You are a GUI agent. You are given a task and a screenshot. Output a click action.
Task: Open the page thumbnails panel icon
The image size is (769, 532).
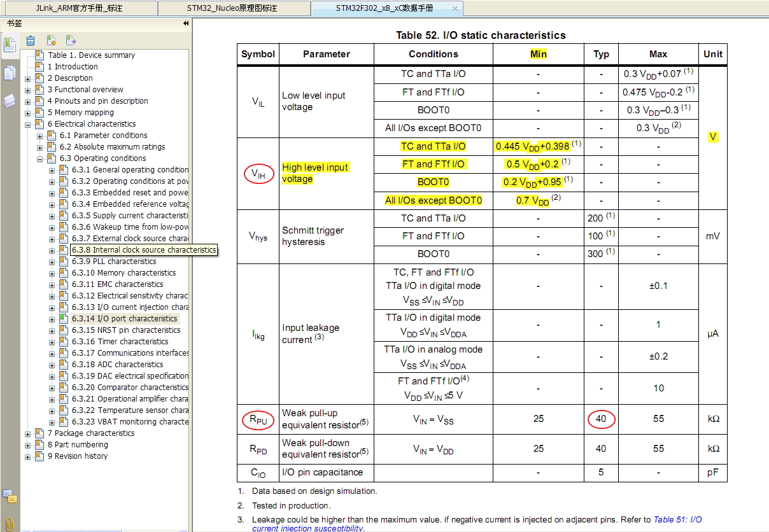(10, 73)
